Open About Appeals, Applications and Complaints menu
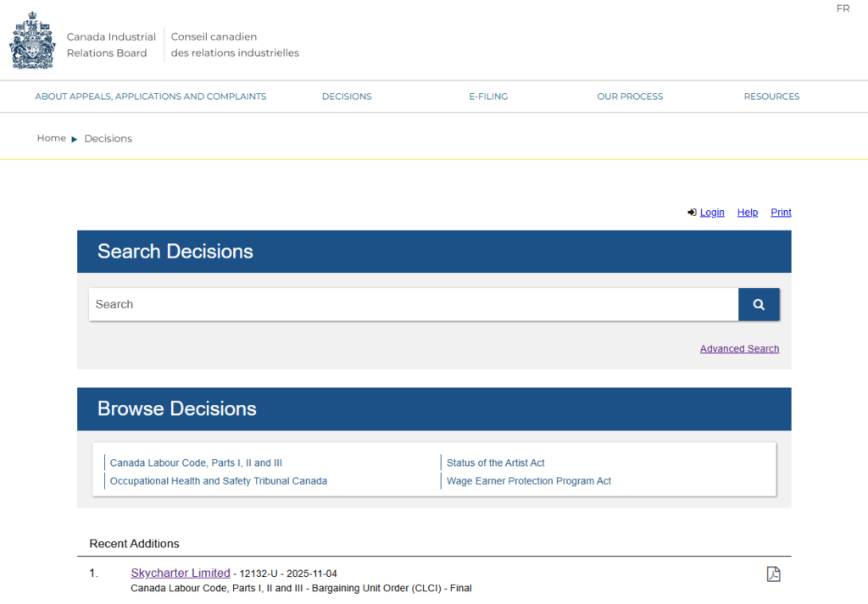 [x=150, y=97]
